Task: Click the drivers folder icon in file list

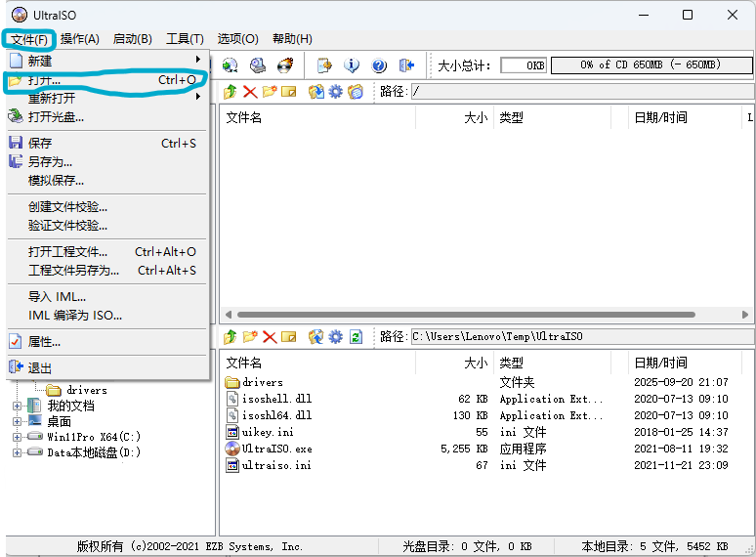Action: click(x=232, y=382)
